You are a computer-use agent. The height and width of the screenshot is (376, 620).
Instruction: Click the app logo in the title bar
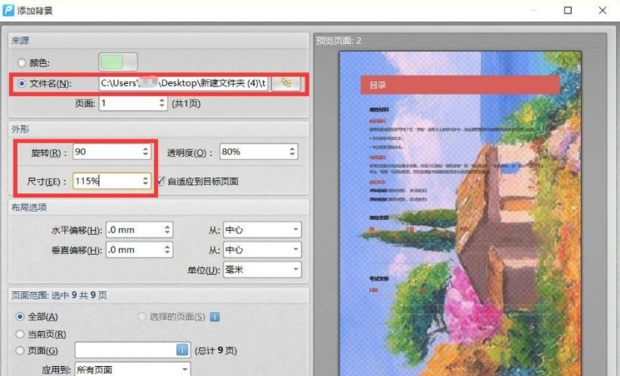8,10
